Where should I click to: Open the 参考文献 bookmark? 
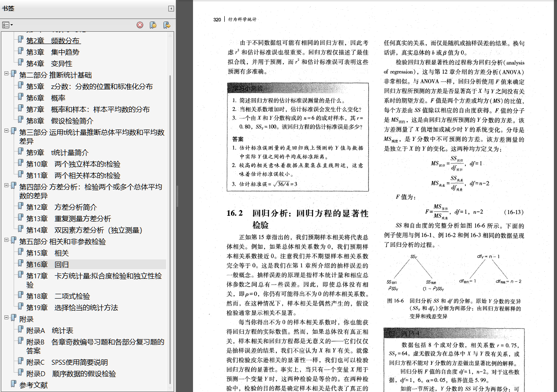[x=33, y=385]
